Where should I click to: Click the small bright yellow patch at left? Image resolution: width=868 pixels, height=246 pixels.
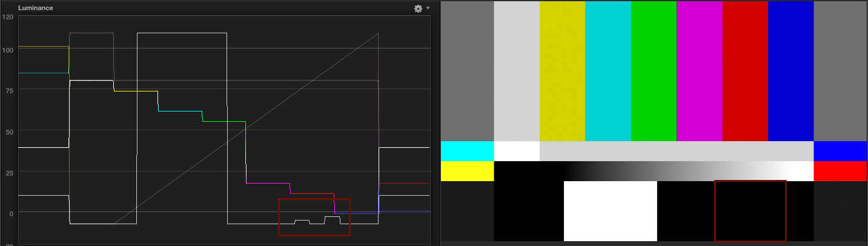467,171
